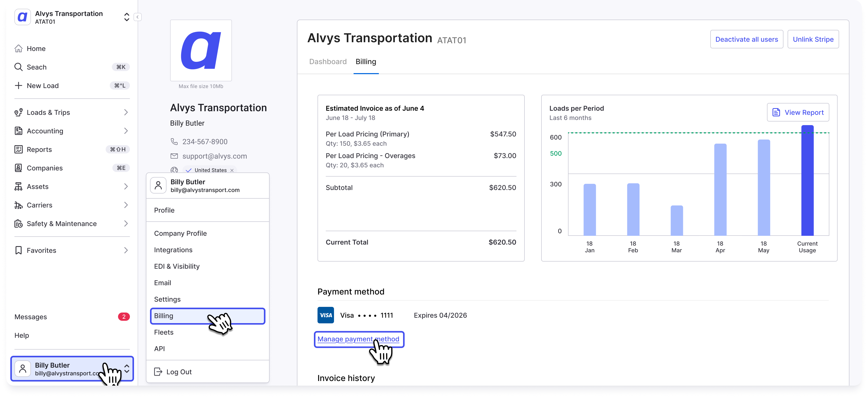This screenshot has height=398, width=868.
Task: Expand the Accounting chevron
Action: 126,131
